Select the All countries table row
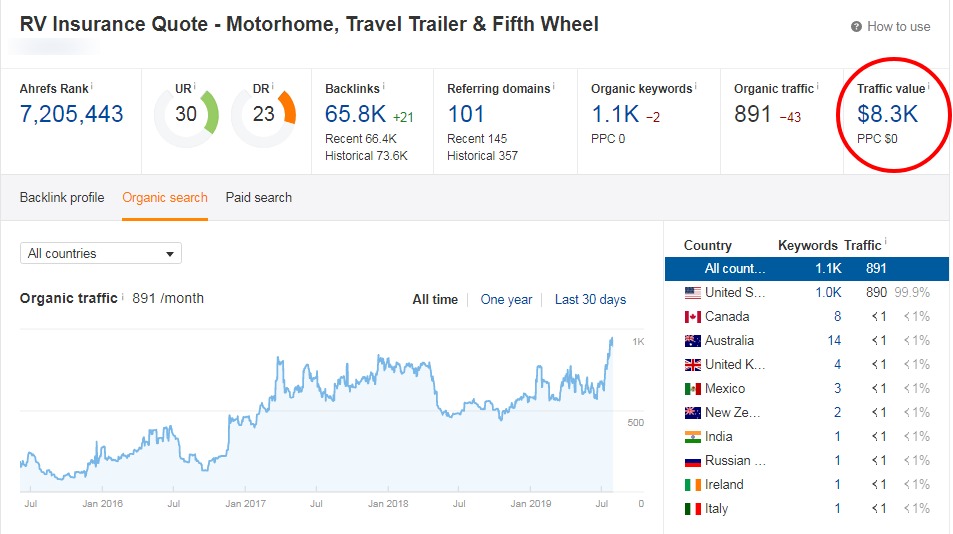The height and width of the screenshot is (534, 953). pyautogui.click(x=807, y=269)
